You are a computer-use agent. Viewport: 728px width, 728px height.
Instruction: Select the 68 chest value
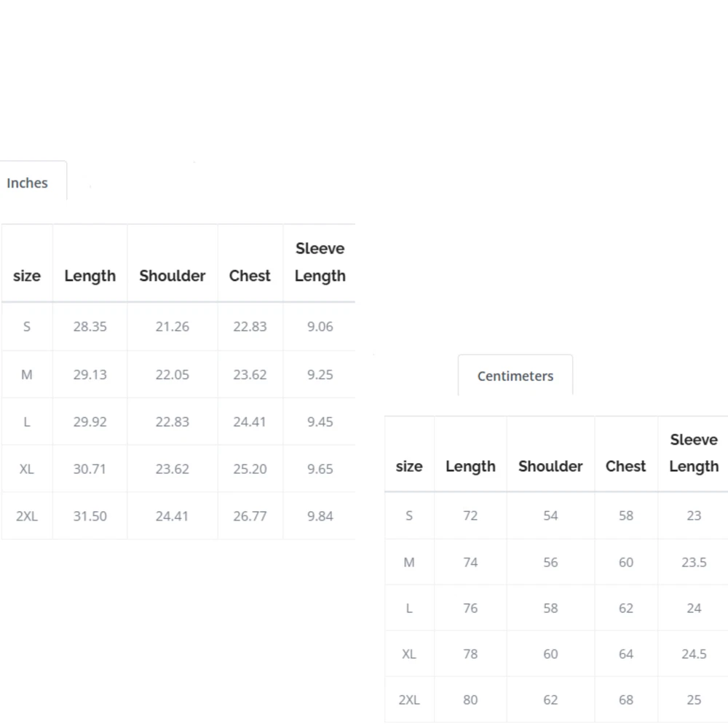click(x=625, y=700)
